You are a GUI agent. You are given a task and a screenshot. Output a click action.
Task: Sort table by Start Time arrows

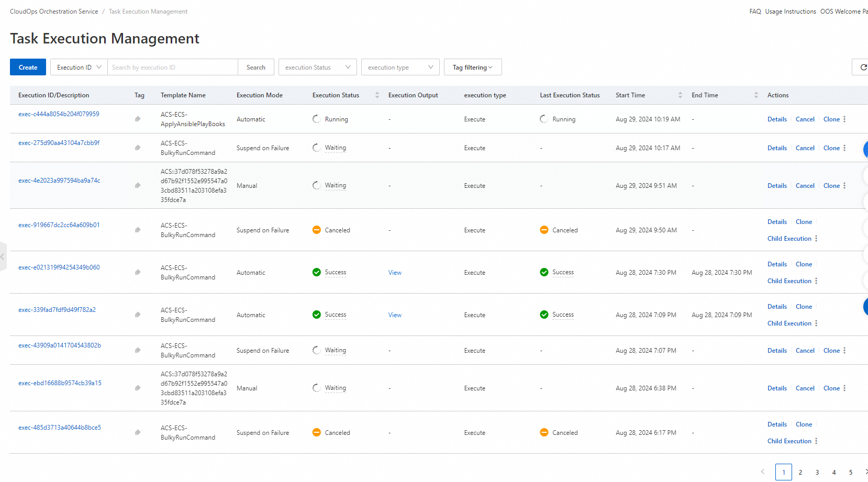(x=680, y=95)
